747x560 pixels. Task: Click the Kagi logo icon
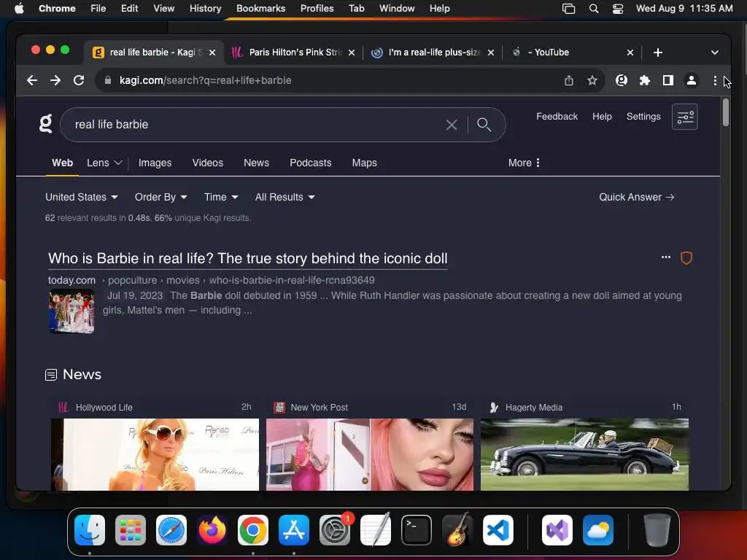46,123
